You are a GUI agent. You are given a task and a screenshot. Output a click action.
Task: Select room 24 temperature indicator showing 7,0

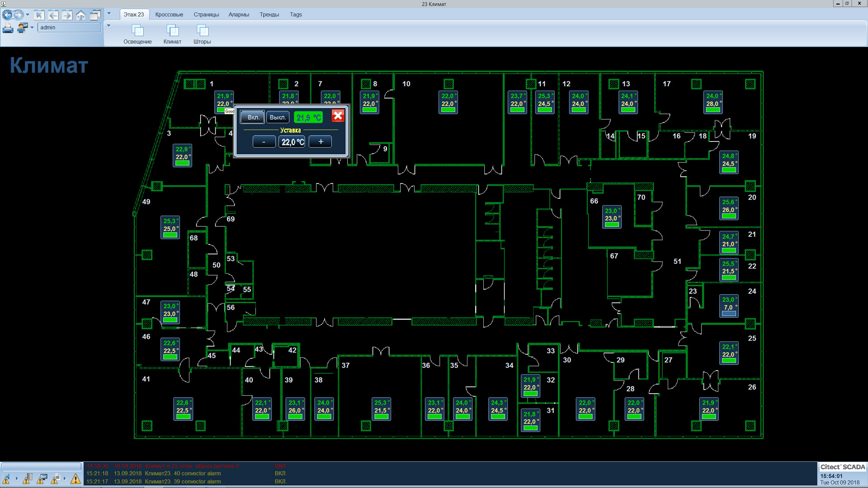click(728, 306)
